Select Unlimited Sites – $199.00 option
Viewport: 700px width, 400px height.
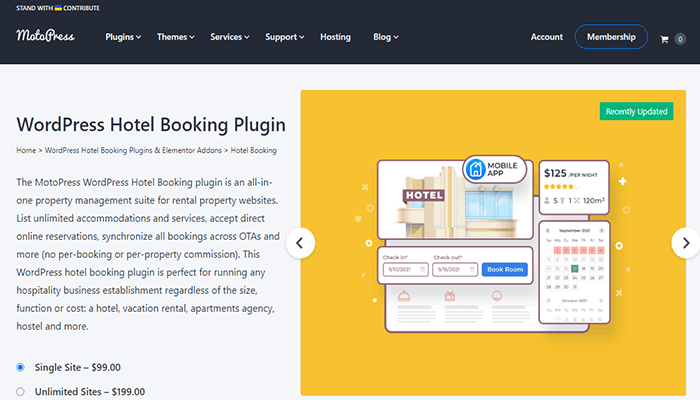[x=21, y=391]
